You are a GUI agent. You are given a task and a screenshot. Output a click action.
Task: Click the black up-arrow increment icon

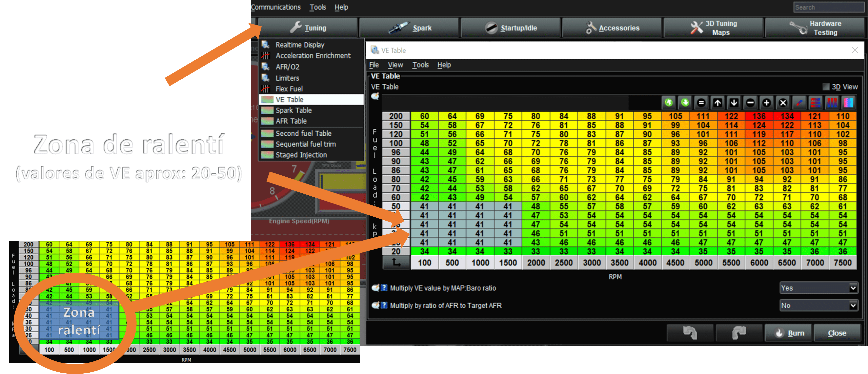coord(717,103)
